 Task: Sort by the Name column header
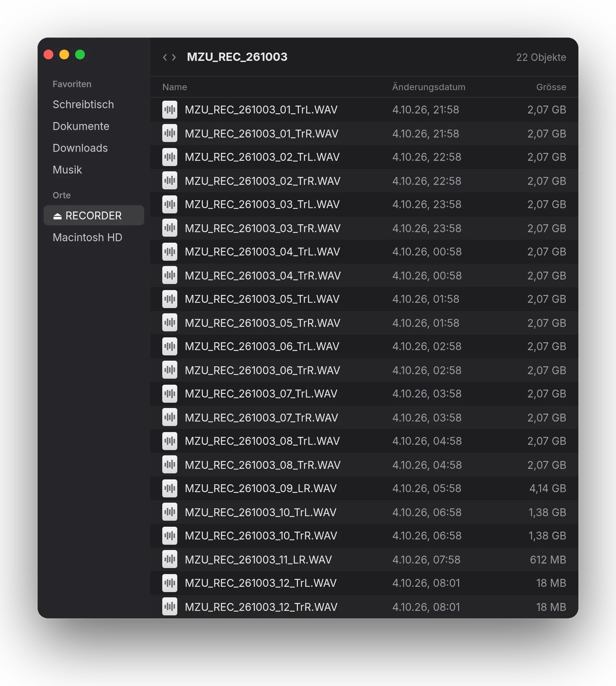point(175,87)
